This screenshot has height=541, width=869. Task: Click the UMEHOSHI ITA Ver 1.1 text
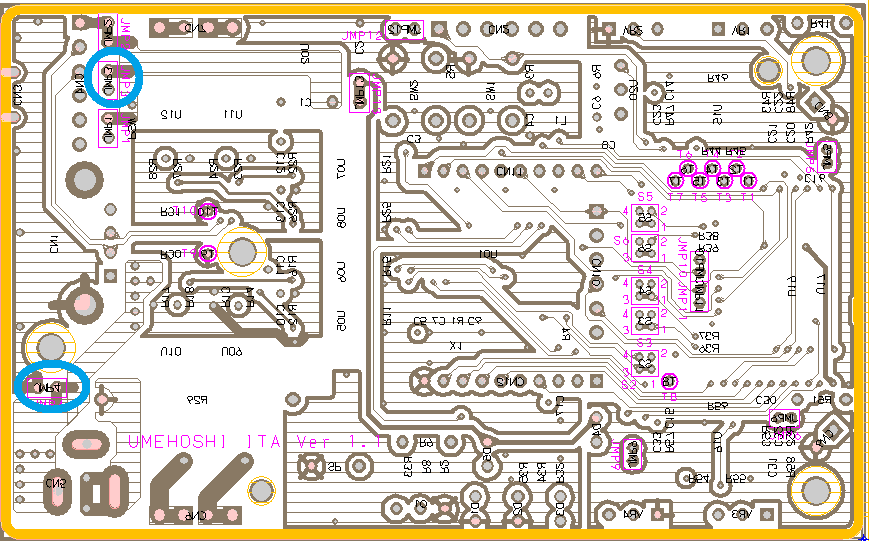coord(258,441)
